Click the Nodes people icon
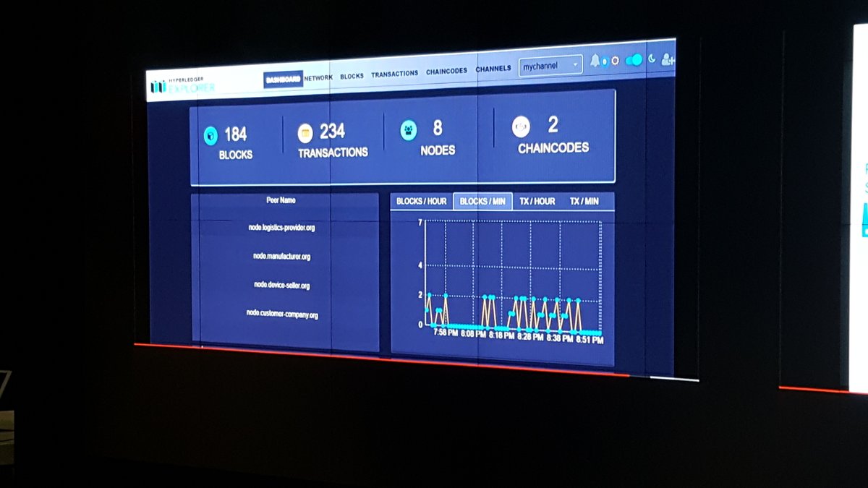This screenshot has width=868, height=488. 409,130
